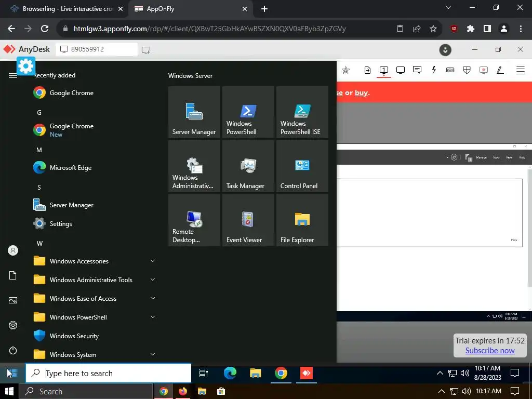This screenshot has width=532, height=399.
Task: Open Server Manager in app list
Action: pos(95,205)
